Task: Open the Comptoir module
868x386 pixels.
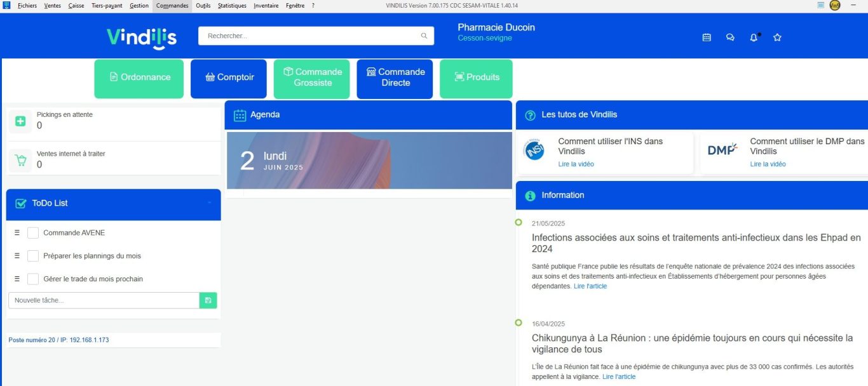Action: pos(229,79)
